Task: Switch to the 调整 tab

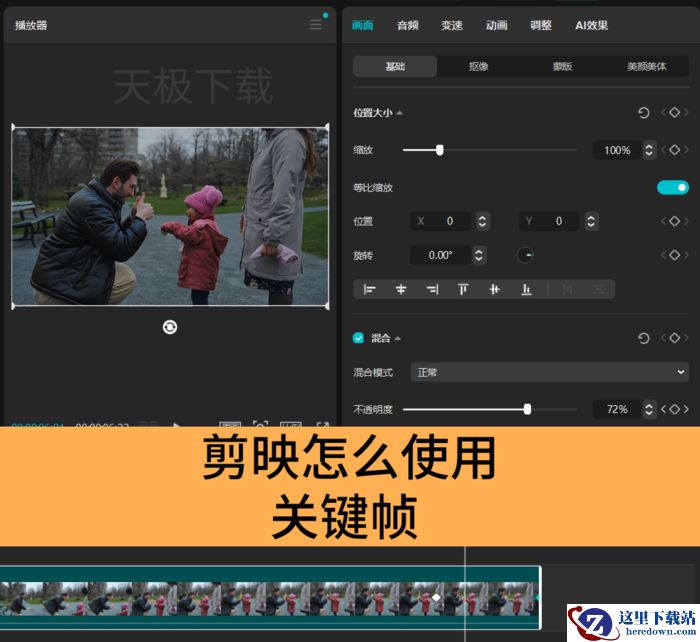Action: pos(541,25)
